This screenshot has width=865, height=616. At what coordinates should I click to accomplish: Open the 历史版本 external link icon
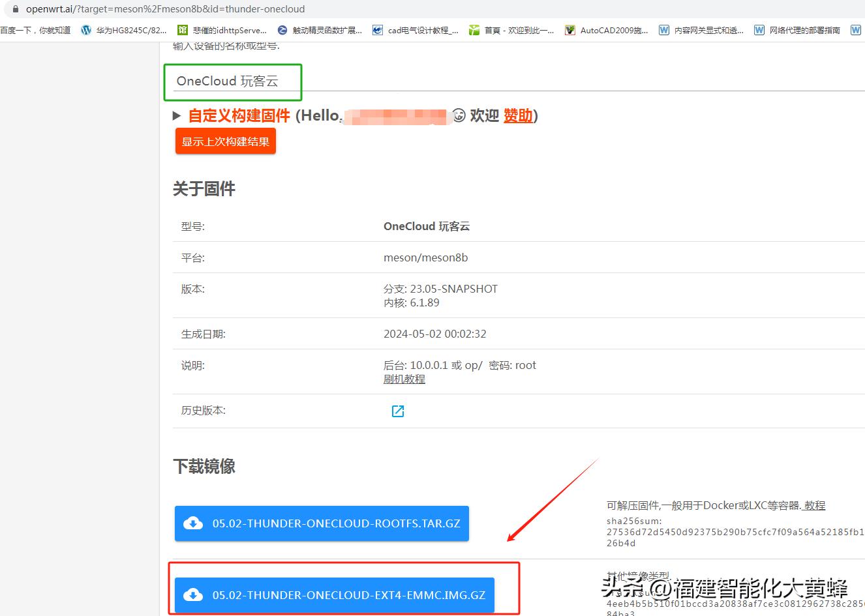397,411
